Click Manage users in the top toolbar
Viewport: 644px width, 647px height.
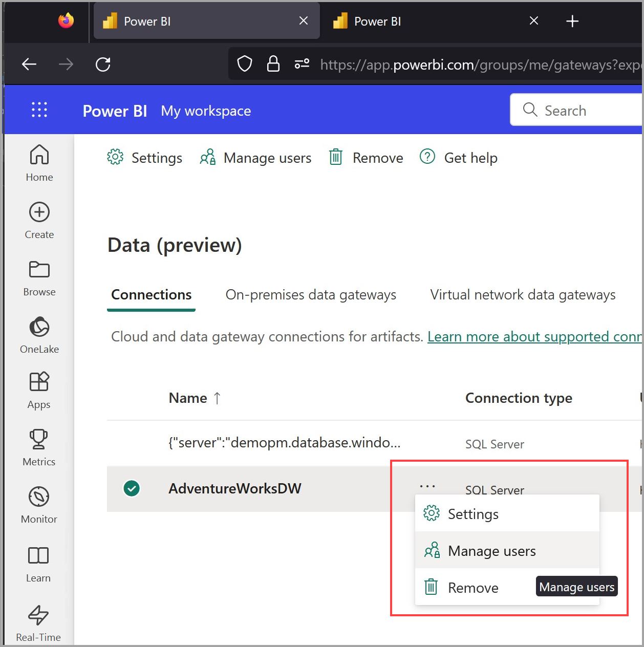(x=255, y=158)
